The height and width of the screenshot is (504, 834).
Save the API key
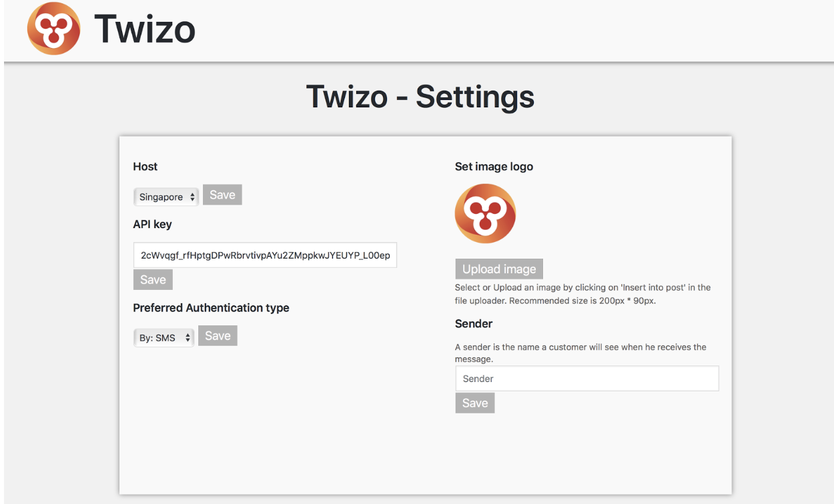click(x=153, y=279)
